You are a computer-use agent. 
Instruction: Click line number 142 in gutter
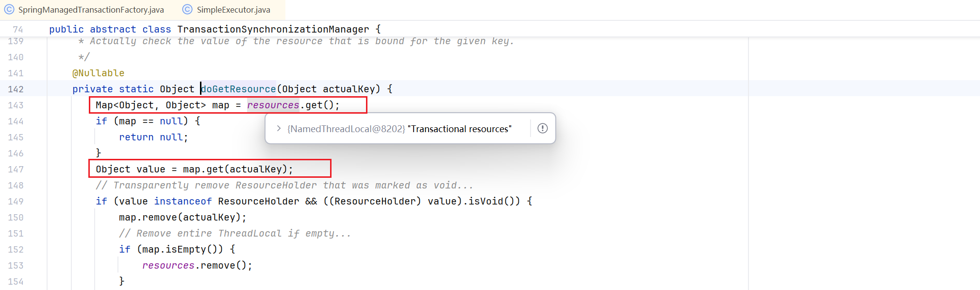16,89
